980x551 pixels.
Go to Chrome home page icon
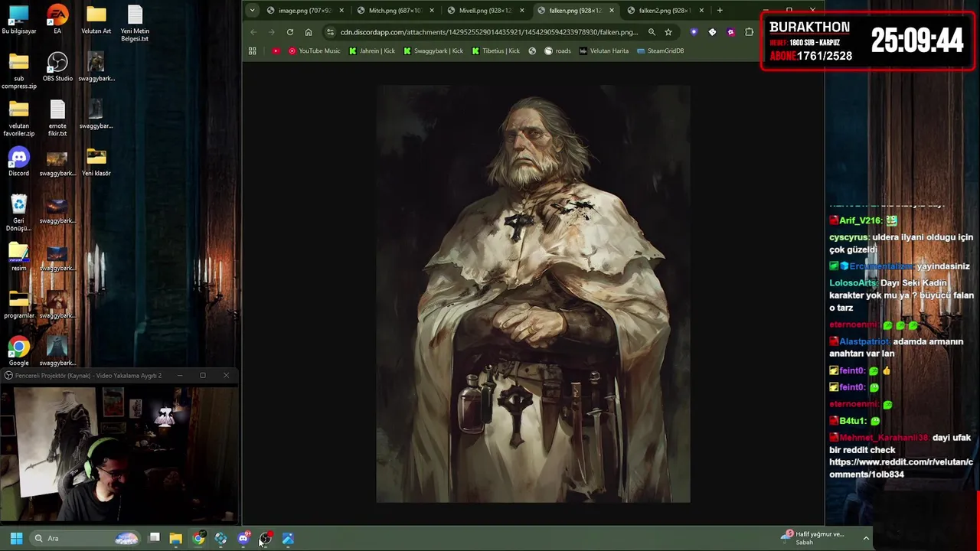click(x=309, y=32)
